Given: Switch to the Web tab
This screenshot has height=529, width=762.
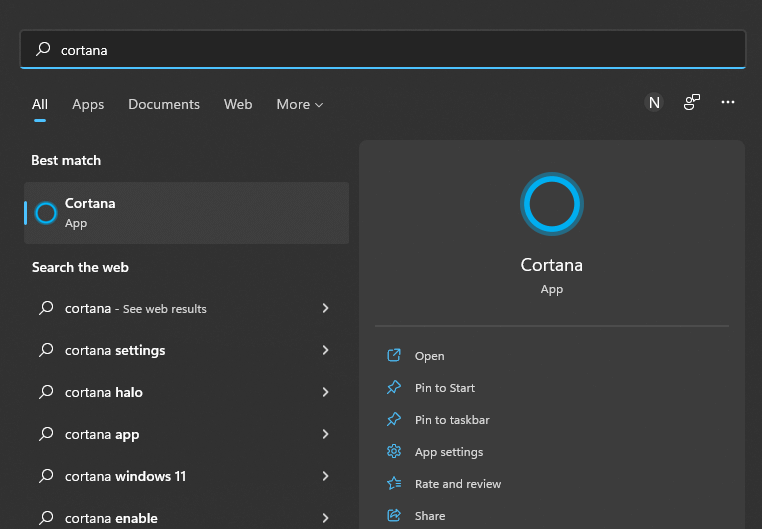Looking at the screenshot, I should [x=238, y=104].
